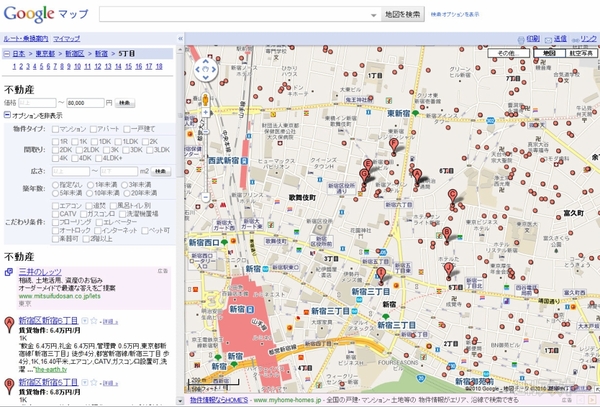This screenshot has height=407, width=600.
Task: Open the search box dropdown arrow
Action: 373,15
